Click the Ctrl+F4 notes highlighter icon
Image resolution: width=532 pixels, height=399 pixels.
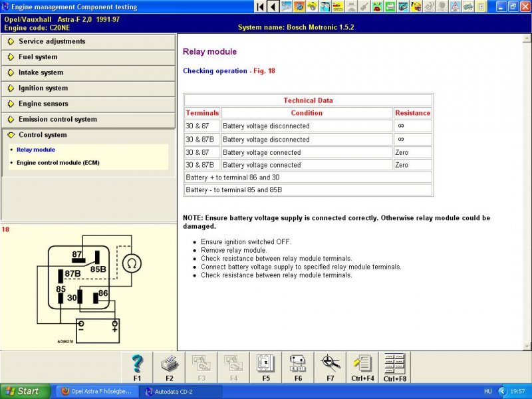362,368
